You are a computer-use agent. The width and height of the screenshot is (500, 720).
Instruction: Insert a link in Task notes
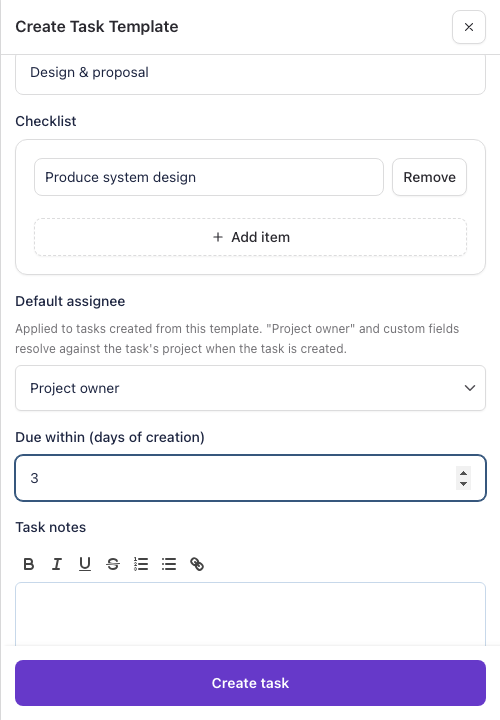197,564
